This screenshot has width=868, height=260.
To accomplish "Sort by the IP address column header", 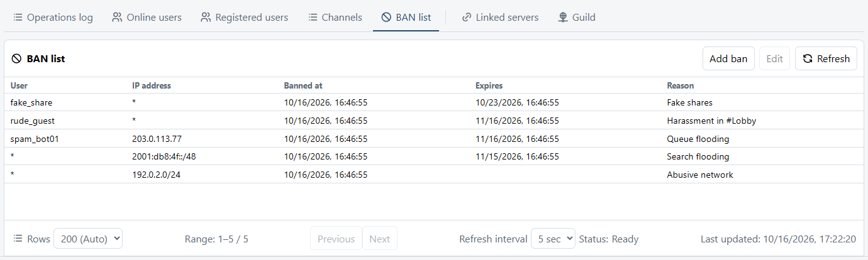I will click(x=151, y=85).
